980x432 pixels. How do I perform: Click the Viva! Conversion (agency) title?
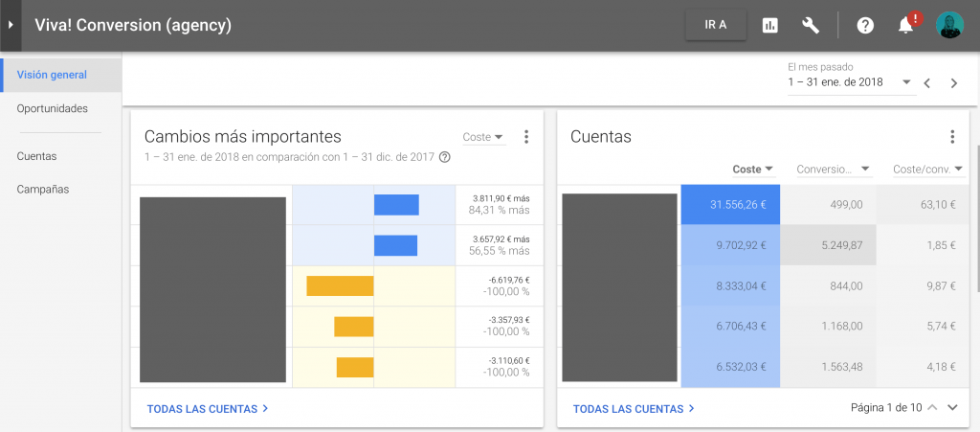coord(133,26)
